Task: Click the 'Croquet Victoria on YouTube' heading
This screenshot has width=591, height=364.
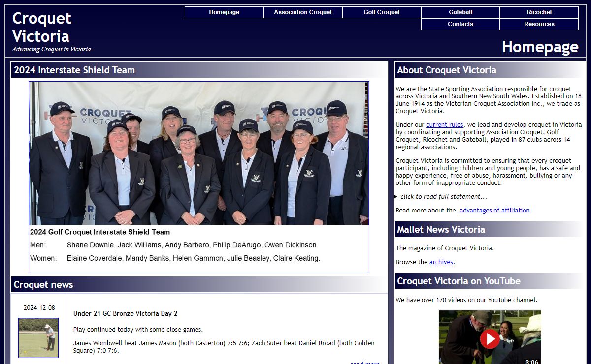Action: tap(459, 281)
